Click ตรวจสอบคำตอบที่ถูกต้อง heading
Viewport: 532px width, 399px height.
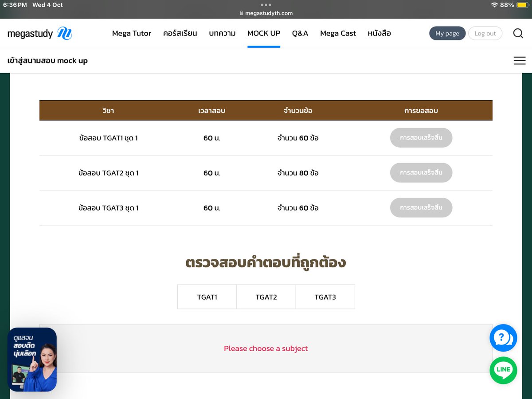266,263
